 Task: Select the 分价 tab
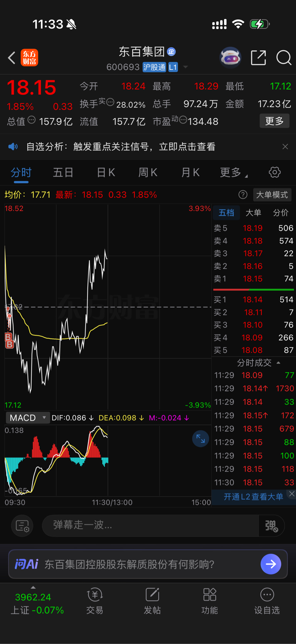coord(281,212)
